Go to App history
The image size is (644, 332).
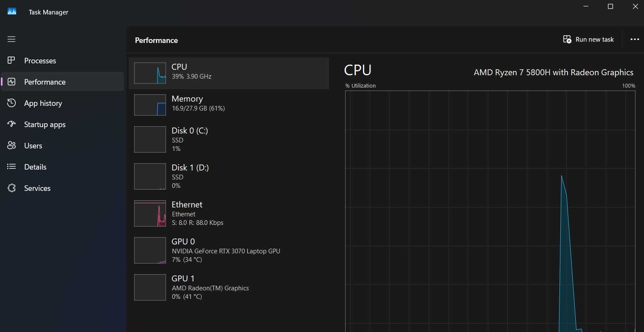(62, 103)
